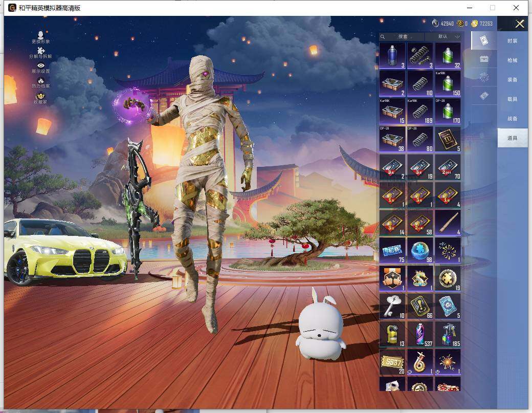Select the blue puzzle orb with count 98
Screen dimensions: 532x413
coord(420,250)
